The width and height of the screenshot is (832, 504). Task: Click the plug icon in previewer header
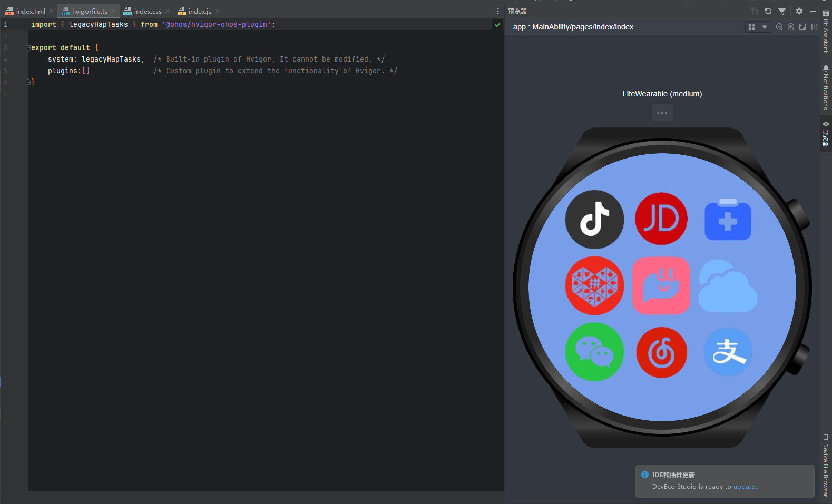click(782, 11)
